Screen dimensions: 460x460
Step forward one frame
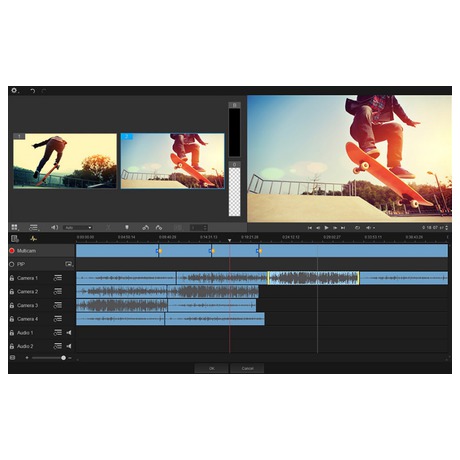[x=335, y=228]
